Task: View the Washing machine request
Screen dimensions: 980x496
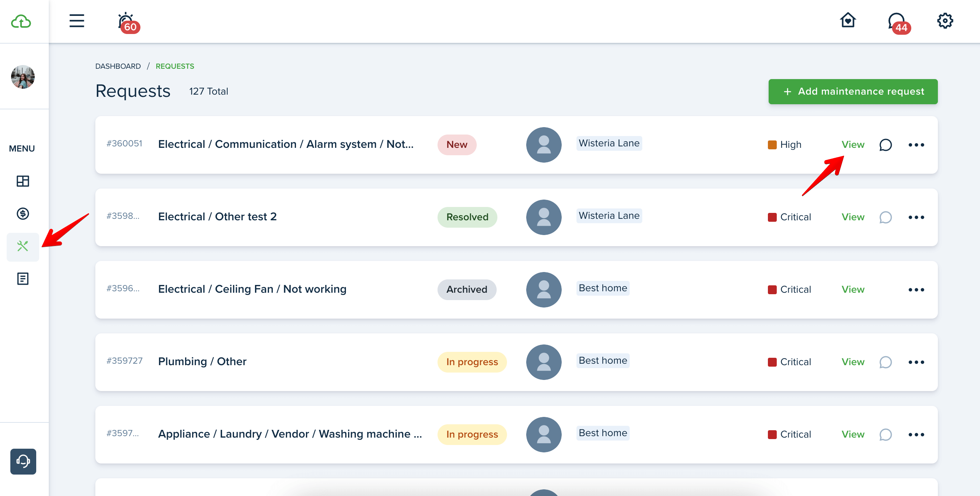Action: (x=853, y=434)
